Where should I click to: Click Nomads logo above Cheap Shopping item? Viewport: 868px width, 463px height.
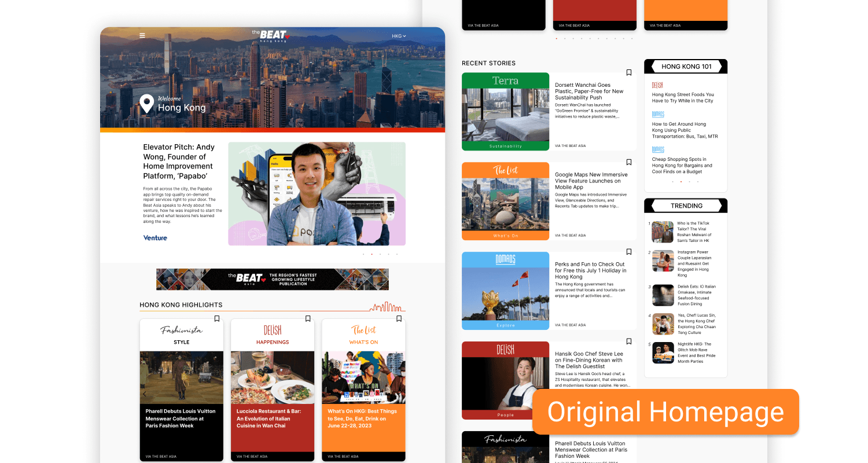click(x=658, y=149)
